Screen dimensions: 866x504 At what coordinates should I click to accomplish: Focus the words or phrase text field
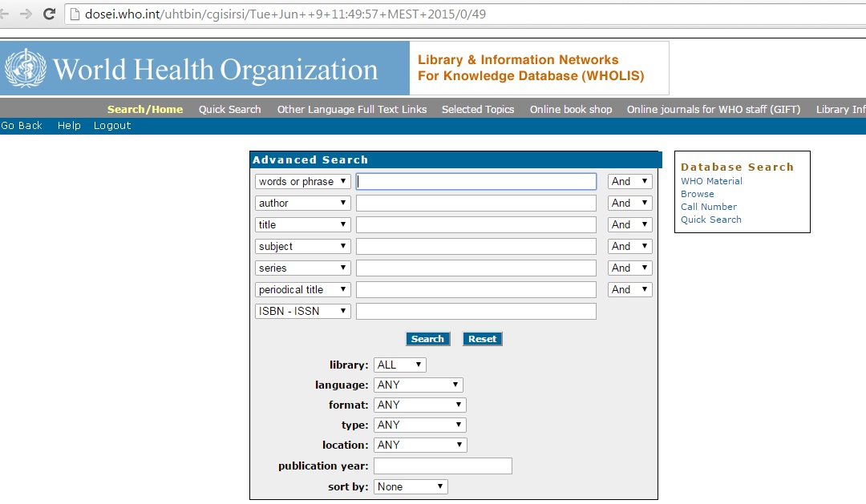(476, 182)
